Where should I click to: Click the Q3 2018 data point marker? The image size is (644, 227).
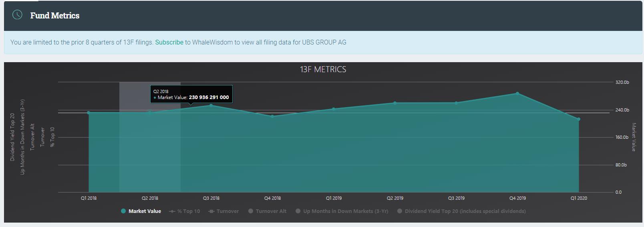211,105
